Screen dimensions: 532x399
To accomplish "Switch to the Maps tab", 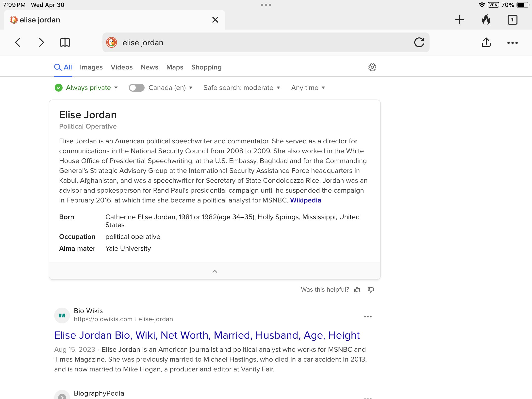I will click(175, 67).
